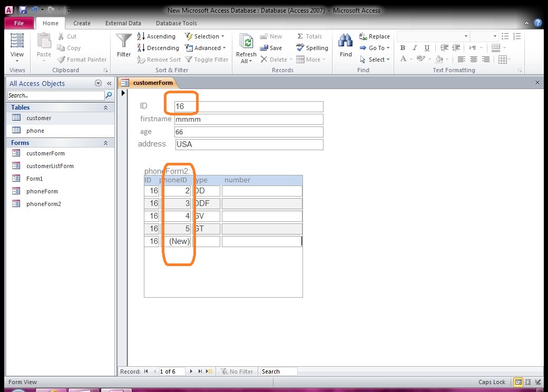Toggle Italic formatting
Image resolution: width=548 pixels, height=392 pixels.
[415, 48]
